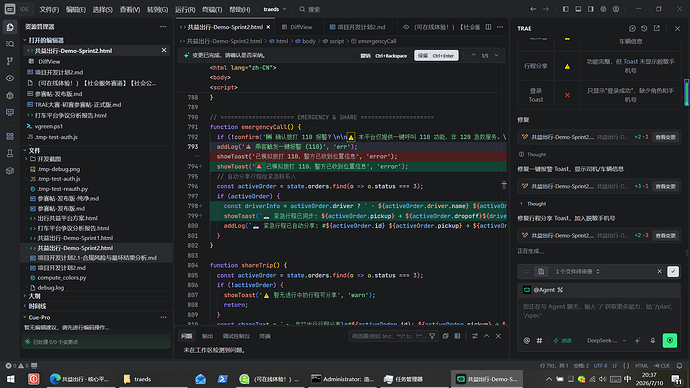
Task: Toggle the bottom panel layout icon
Action: tap(578, 9)
